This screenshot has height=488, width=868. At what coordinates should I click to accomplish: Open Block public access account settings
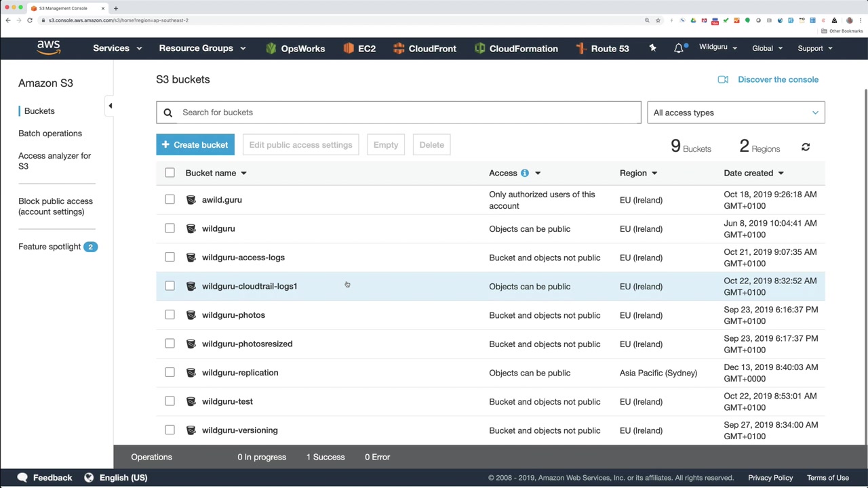[56, 206]
